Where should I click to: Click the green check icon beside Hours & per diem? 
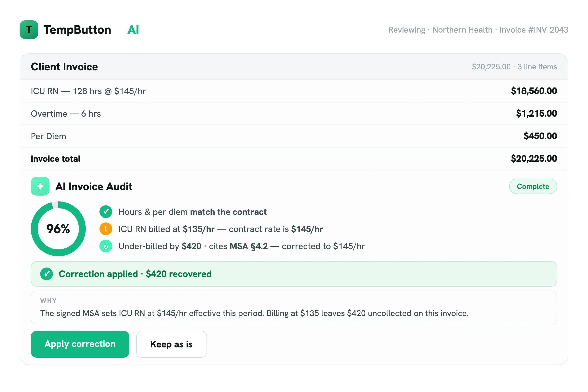106,212
